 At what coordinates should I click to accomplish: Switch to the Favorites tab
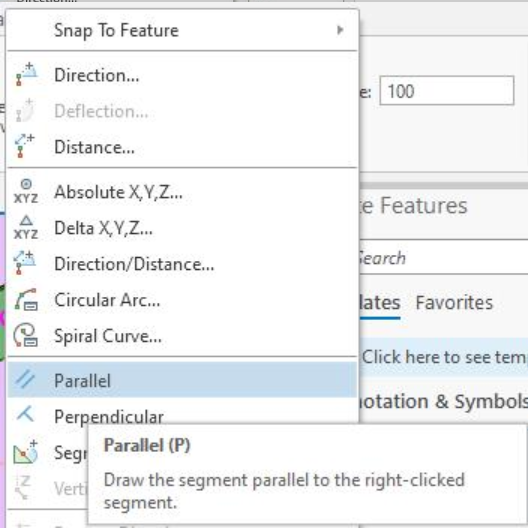click(454, 302)
